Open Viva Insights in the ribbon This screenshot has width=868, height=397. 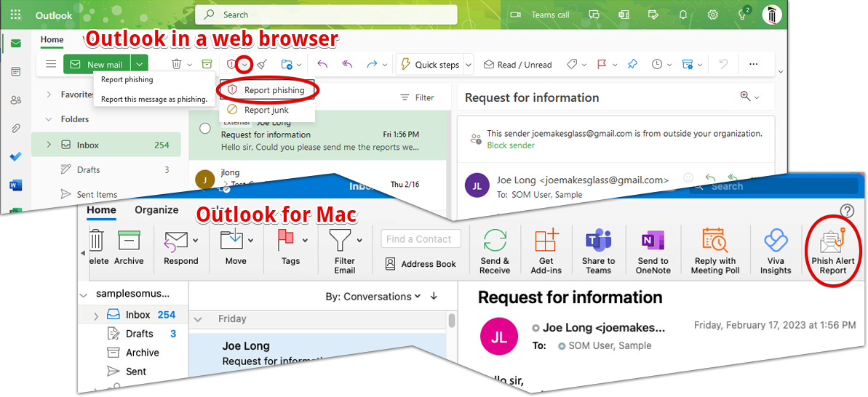(x=775, y=251)
